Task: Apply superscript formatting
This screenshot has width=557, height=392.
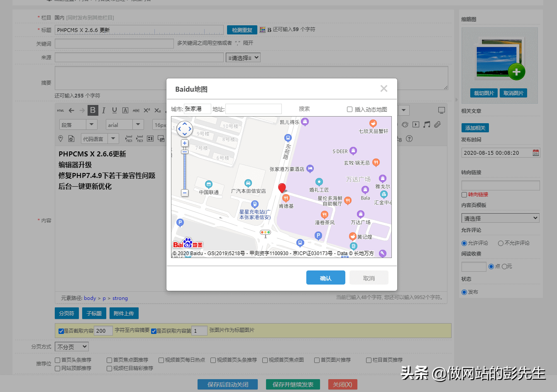Action: pos(147,110)
